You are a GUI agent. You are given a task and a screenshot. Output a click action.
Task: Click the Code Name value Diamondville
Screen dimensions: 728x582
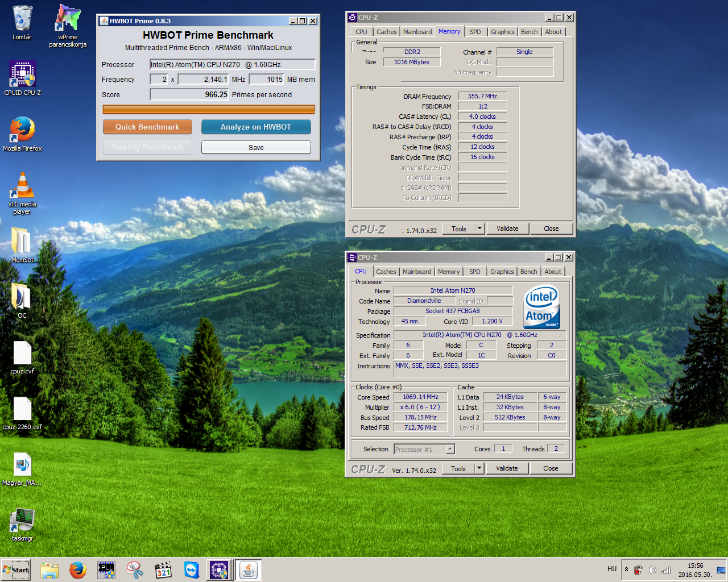coord(424,301)
